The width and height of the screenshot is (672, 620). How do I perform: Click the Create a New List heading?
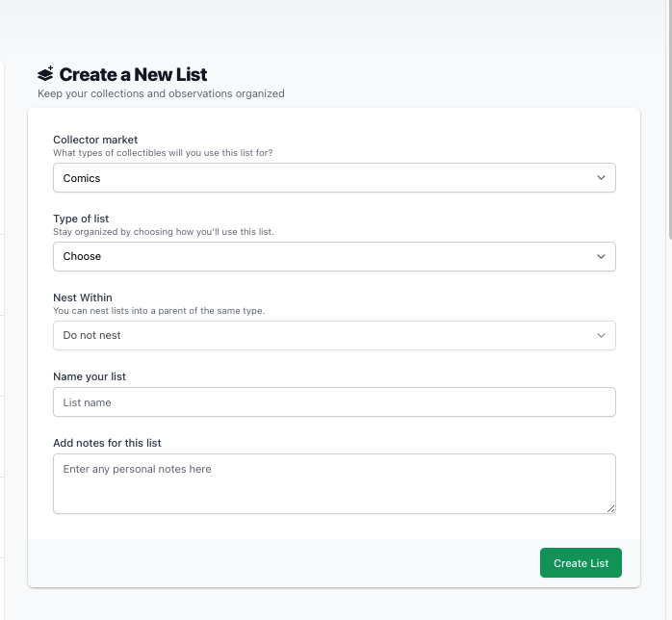(133, 74)
